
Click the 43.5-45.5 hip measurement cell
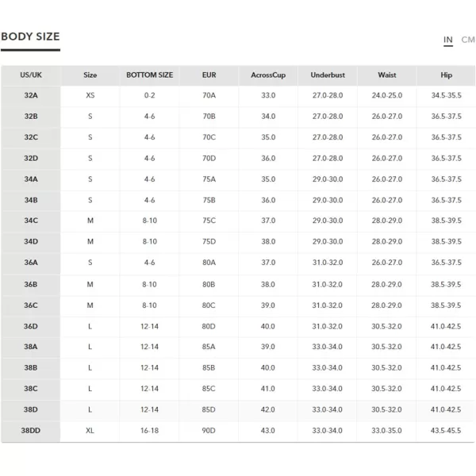pyautogui.click(x=446, y=431)
